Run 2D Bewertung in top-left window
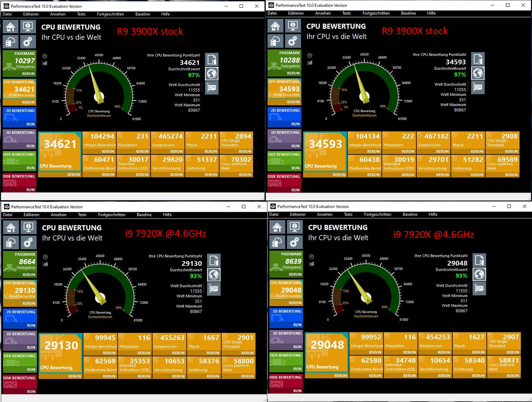This screenshot has width=532, height=402. click(x=31, y=124)
